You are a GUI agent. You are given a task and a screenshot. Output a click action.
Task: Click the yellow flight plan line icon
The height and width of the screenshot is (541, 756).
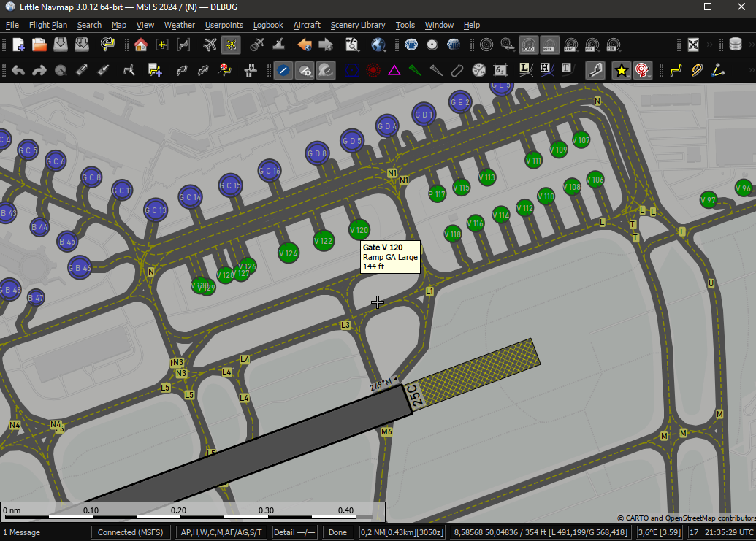coord(676,70)
